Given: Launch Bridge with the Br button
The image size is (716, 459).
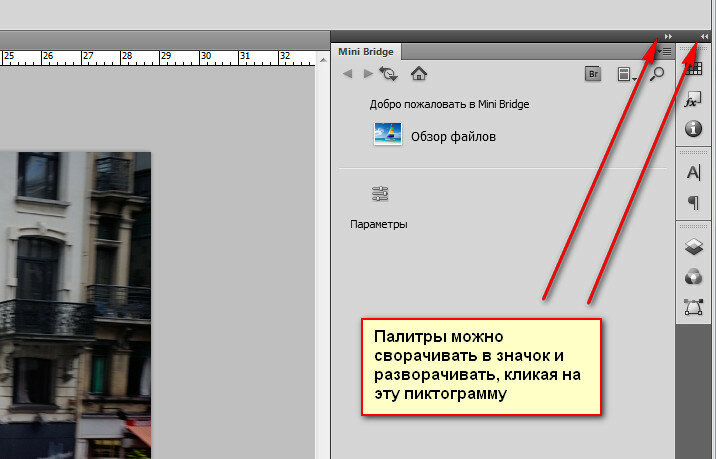Looking at the screenshot, I should pos(593,74).
